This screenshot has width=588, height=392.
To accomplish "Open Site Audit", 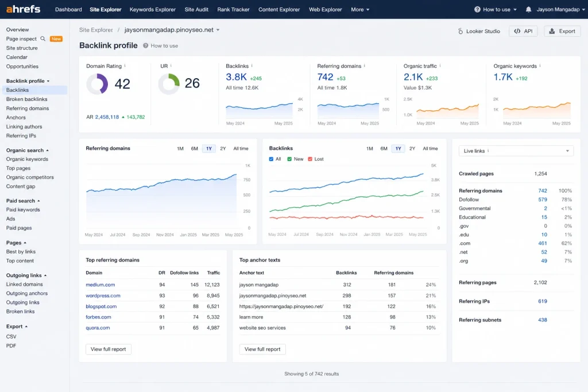I will pos(196,9).
